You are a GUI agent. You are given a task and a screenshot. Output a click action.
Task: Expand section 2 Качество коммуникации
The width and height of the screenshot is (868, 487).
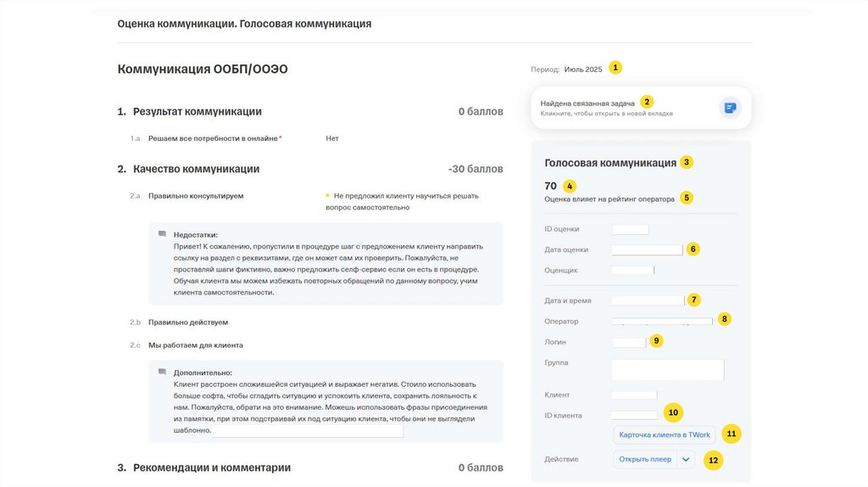tap(196, 169)
